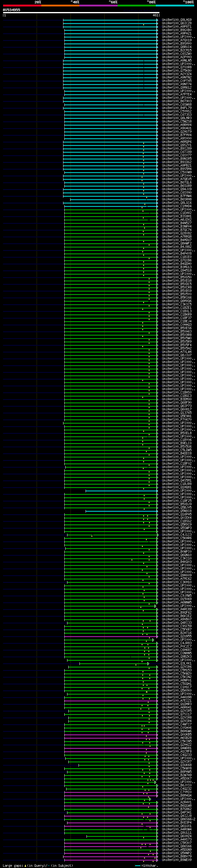This screenshot has width=197, height=868.
Task: Select the UniRef100_B5R166 label
Action: 177,297
